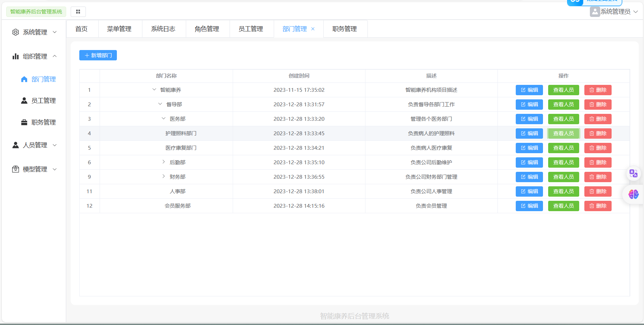The image size is (644, 325).
Task: Click the 2023-12-28 14:15:16 timestamp cell
Action: tap(299, 206)
